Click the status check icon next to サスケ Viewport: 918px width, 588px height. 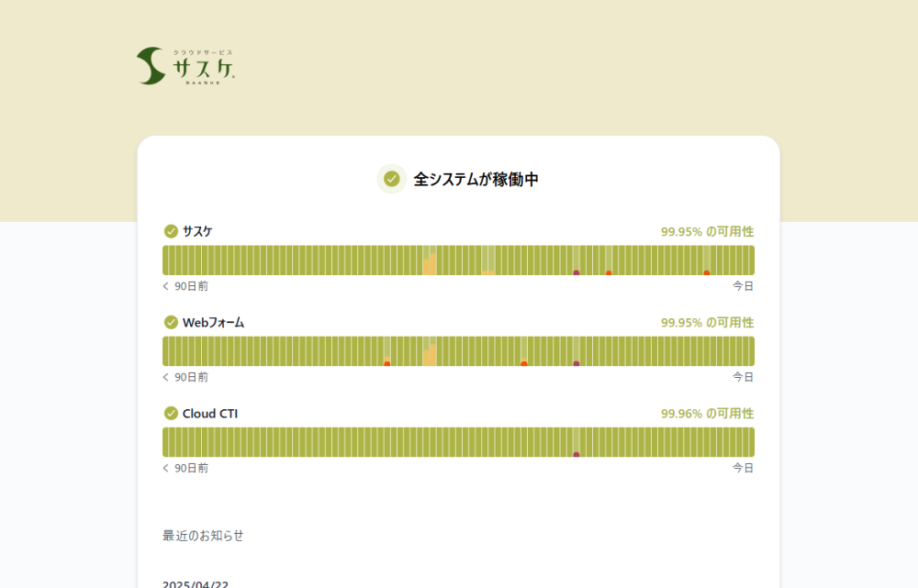click(171, 231)
